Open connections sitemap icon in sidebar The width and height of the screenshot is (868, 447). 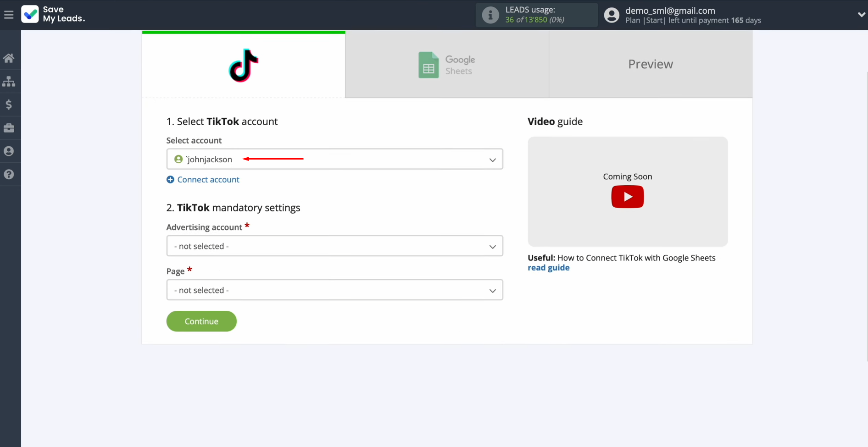(x=9, y=82)
